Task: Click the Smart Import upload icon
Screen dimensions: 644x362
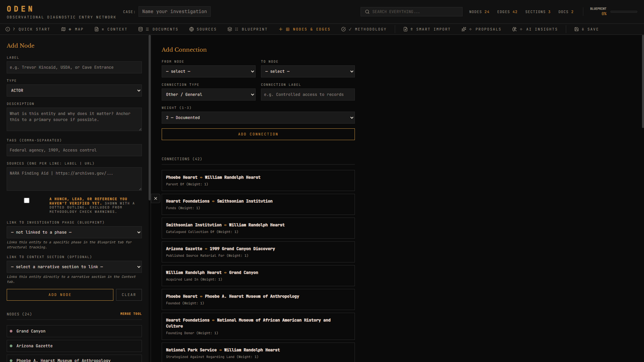Action: point(406,29)
